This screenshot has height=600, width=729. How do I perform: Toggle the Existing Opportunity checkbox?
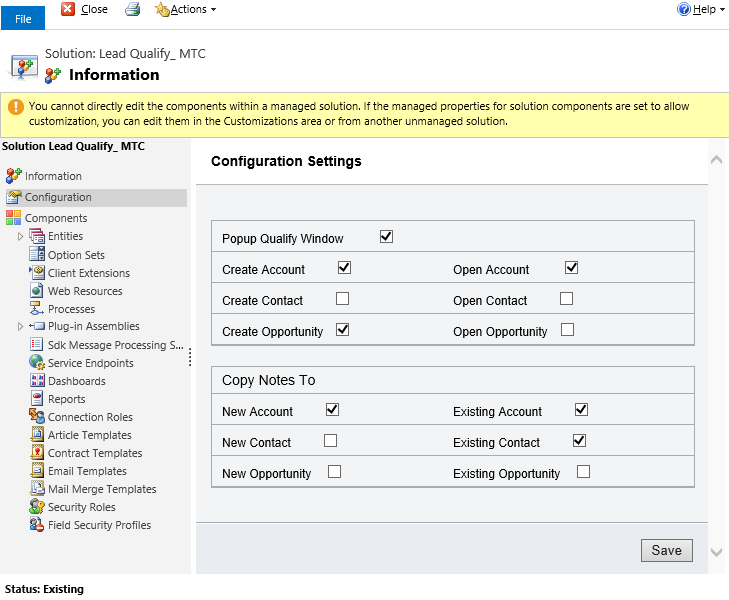[x=584, y=472]
